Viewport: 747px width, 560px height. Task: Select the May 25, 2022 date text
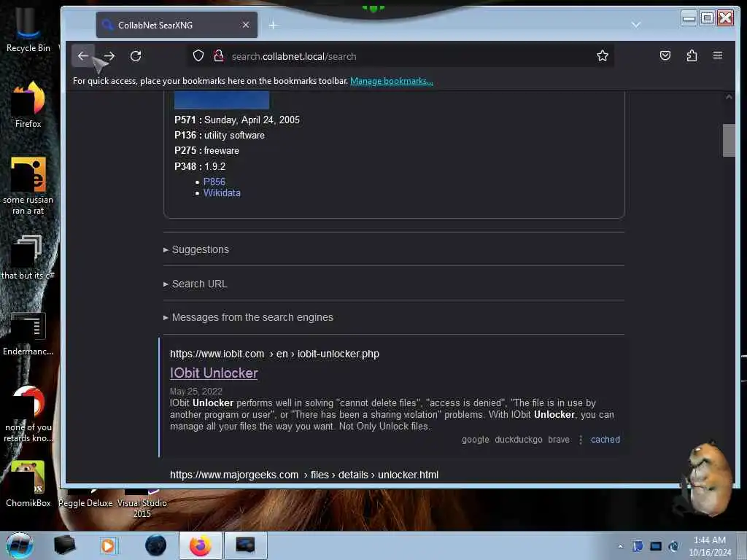pyautogui.click(x=196, y=392)
